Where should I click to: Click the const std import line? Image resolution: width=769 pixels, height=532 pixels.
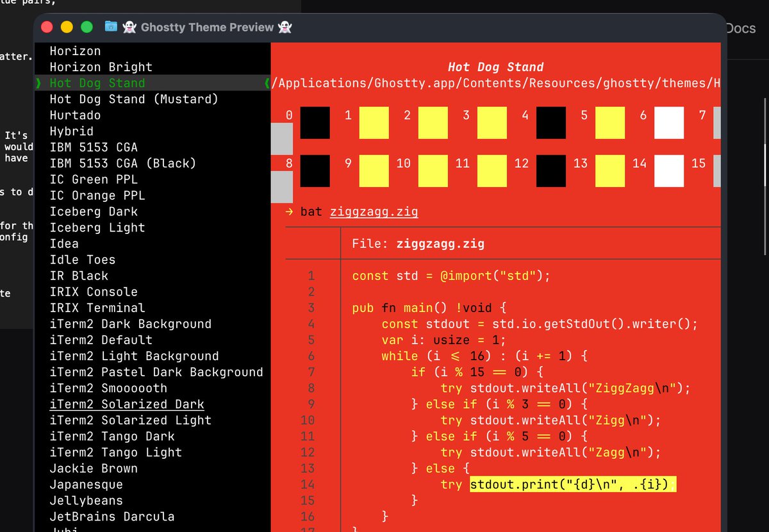pos(451,276)
